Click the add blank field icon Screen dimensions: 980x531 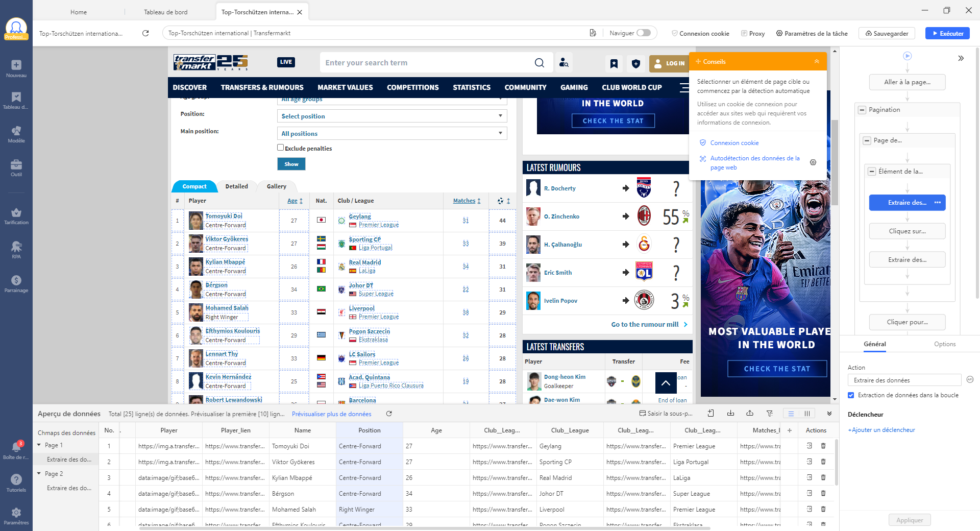[x=710, y=414]
